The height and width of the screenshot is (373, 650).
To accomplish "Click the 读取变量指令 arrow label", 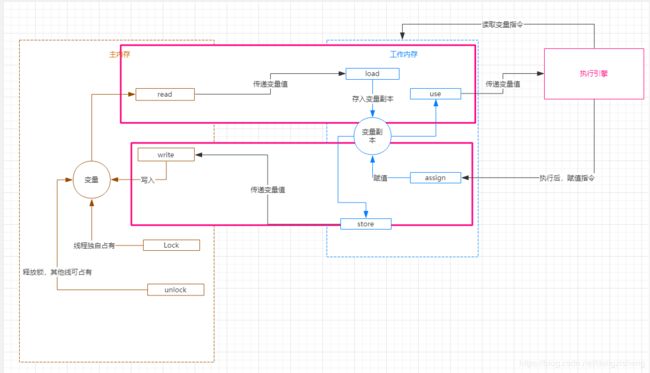I will pyautogui.click(x=502, y=24).
